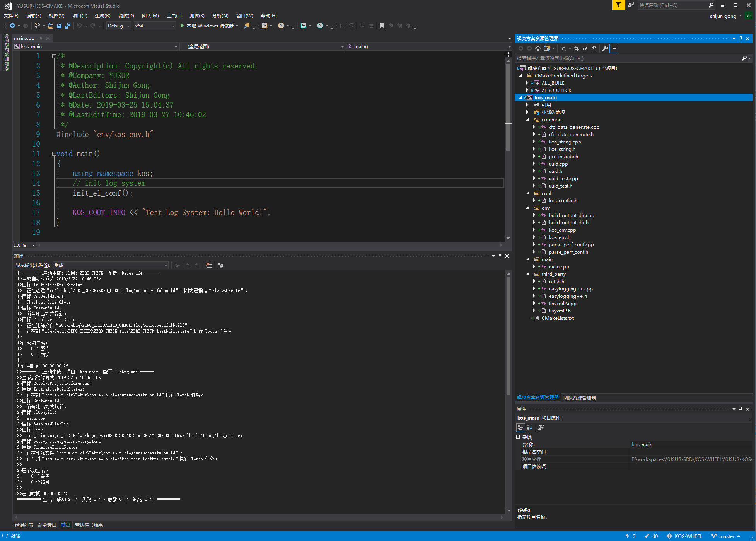Screen dimensions: 756x541
Task: Click the Sync with Active Document icon
Action: pyautogui.click(x=577, y=48)
